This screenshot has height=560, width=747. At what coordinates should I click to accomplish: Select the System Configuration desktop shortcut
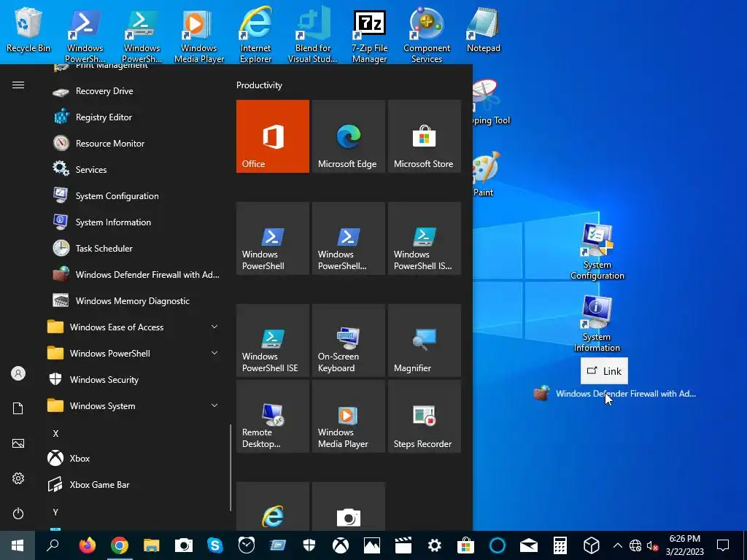pyautogui.click(x=597, y=251)
